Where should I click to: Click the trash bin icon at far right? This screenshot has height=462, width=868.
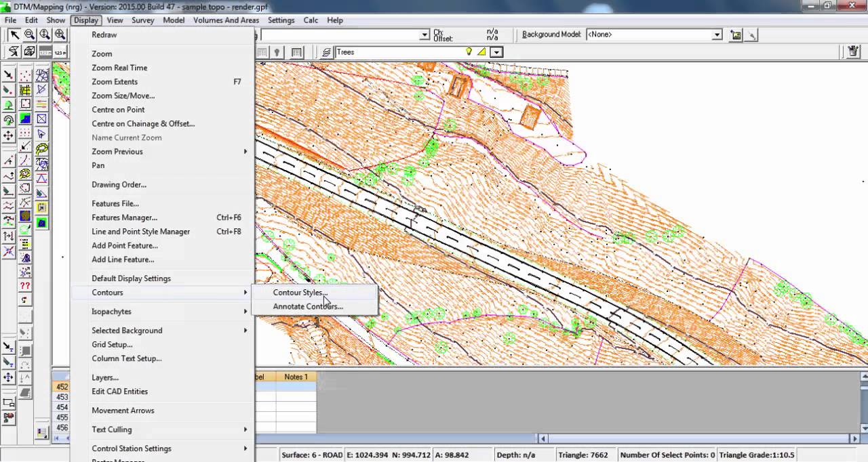tap(853, 51)
